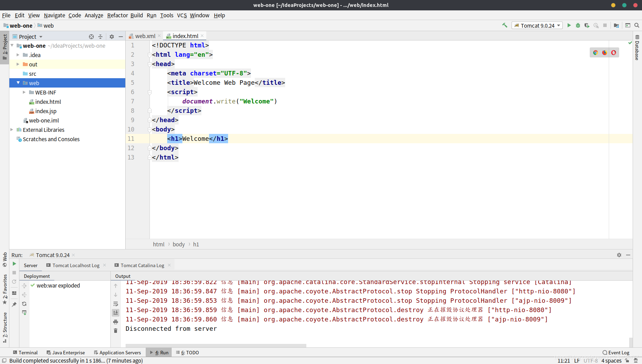The width and height of the screenshot is (642, 364).
Task: Rerun the server in the Run panel
Action: coord(14,264)
